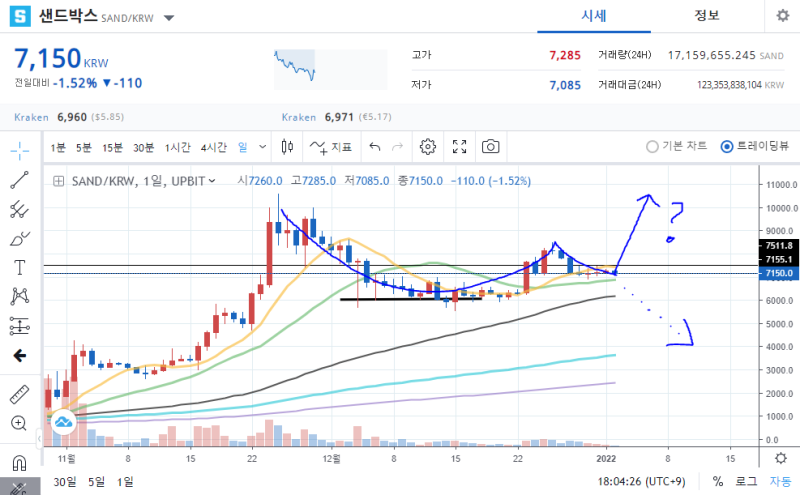Collapse the left panel handle arrow
Image resolution: width=800 pixels, height=495 pixels.
pos(39,438)
